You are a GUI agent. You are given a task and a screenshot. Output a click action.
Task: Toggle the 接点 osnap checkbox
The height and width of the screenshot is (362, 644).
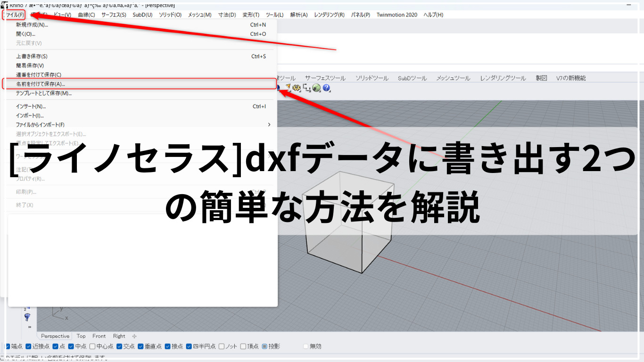tap(167, 346)
